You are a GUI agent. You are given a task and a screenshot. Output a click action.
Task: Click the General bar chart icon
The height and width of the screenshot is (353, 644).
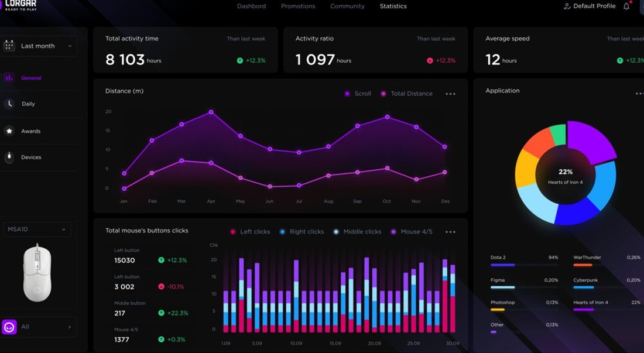(9, 78)
